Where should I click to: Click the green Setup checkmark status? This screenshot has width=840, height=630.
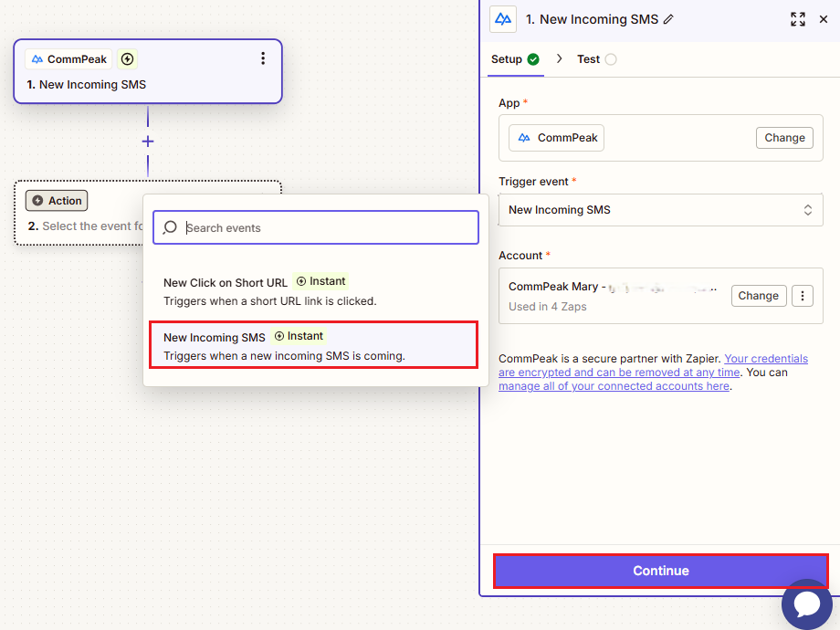click(533, 59)
